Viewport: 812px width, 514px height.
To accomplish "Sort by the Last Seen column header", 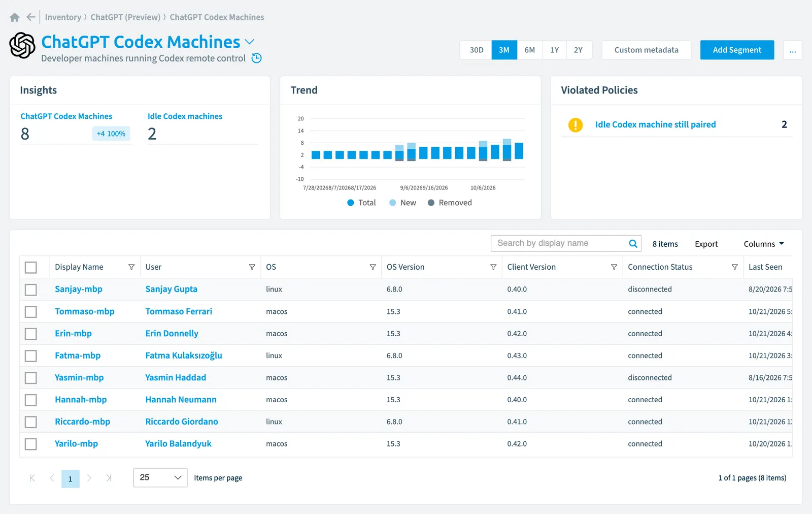I will (765, 267).
